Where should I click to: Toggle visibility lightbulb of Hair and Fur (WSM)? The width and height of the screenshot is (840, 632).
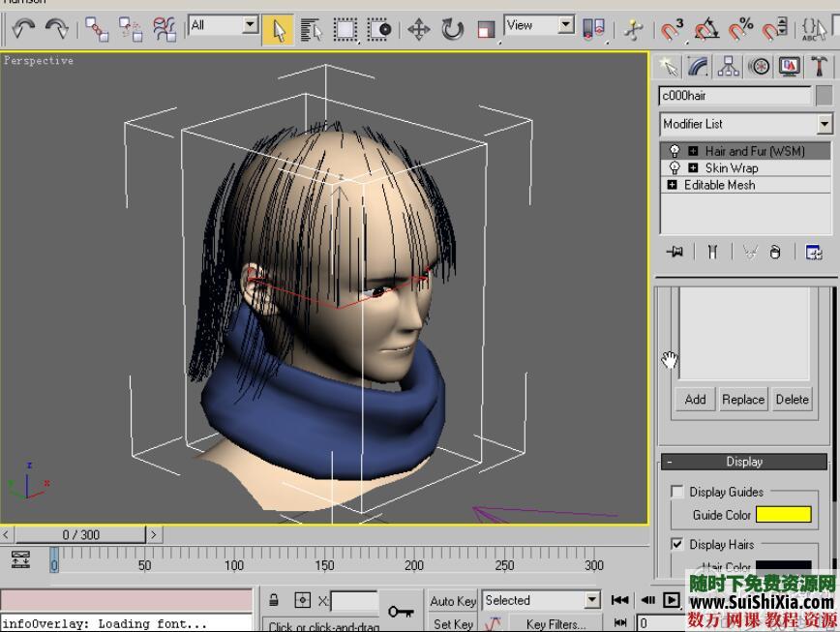675,150
